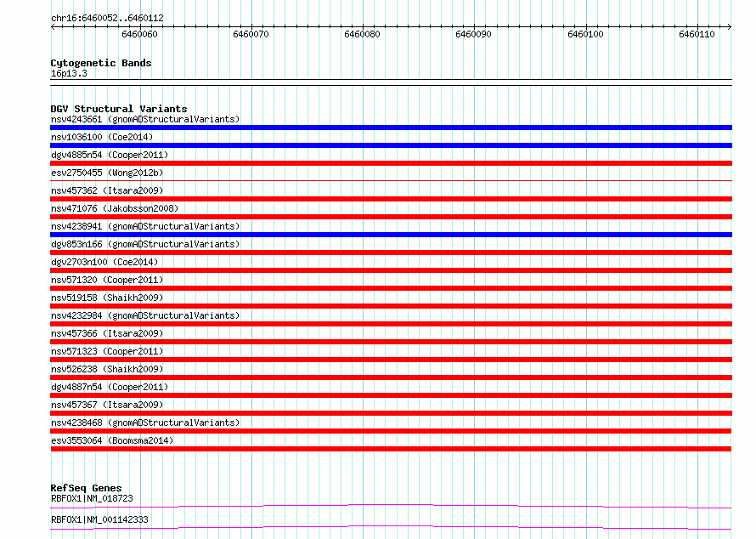Click variant label nsv526238 (Shaikh2009)
The image size is (756, 539).
107,369
